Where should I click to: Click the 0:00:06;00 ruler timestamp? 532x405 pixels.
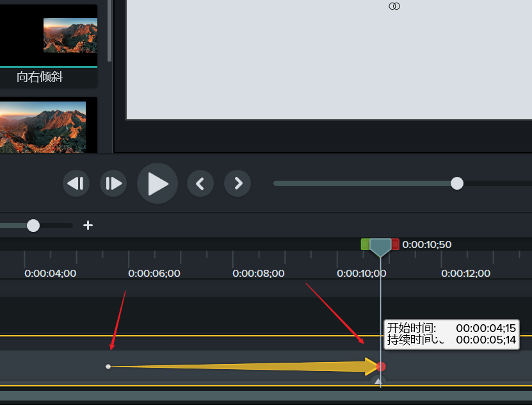click(154, 273)
